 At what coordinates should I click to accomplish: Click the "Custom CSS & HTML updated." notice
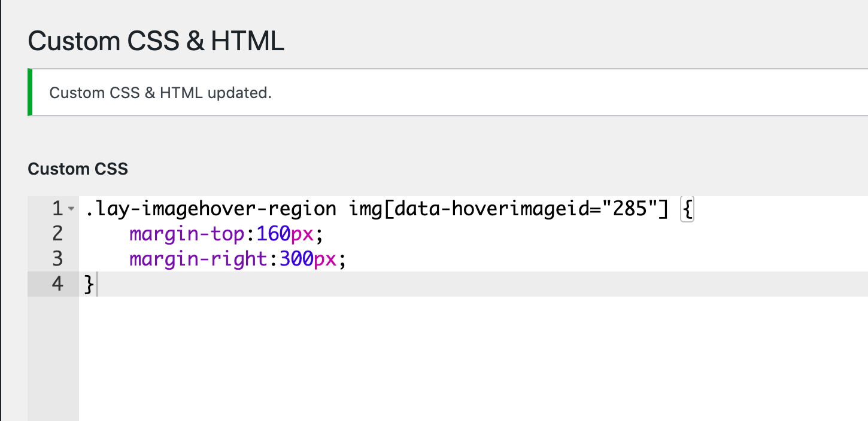click(x=160, y=93)
